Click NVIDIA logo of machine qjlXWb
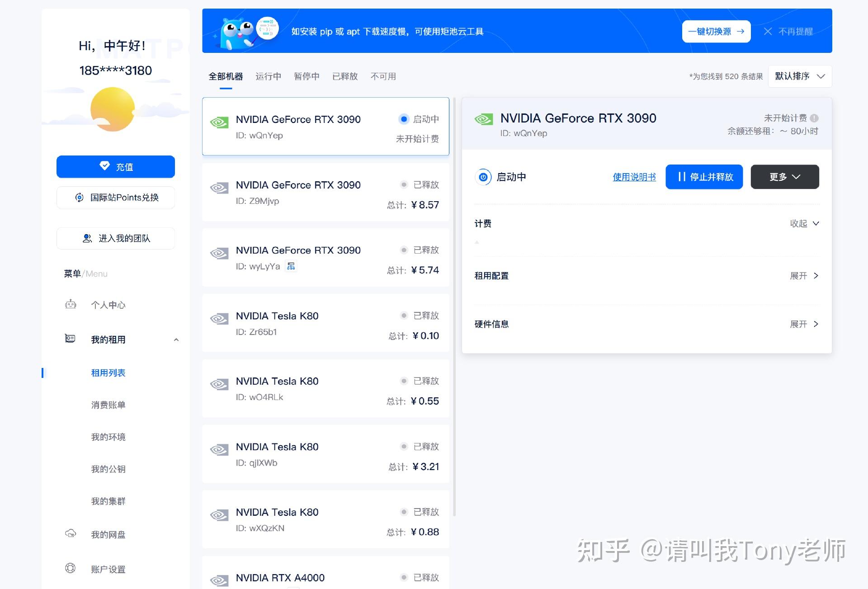The image size is (868, 589). (219, 450)
